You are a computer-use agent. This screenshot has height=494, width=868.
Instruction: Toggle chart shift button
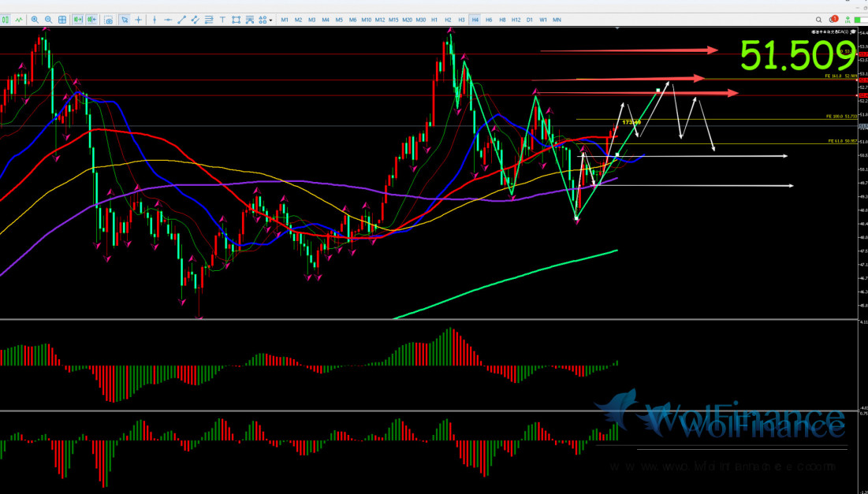pos(91,20)
